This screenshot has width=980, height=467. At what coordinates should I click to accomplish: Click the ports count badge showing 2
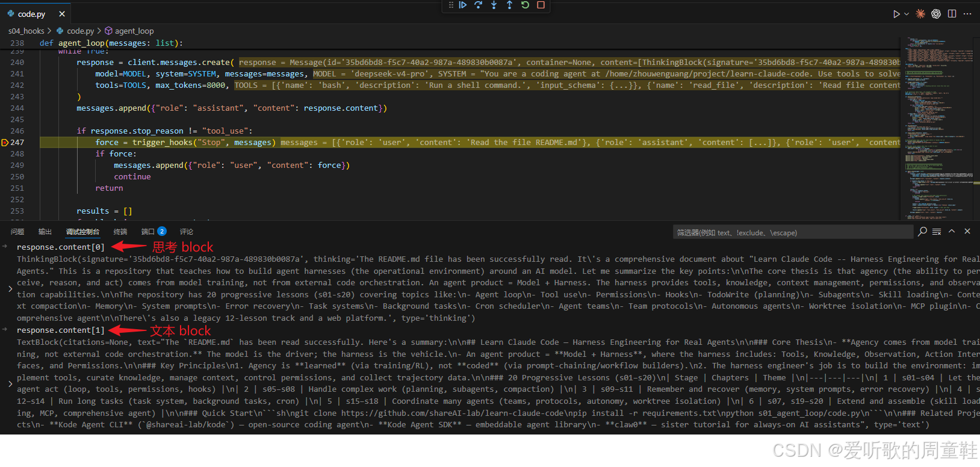pyautogui.click(x=162, y=231)
